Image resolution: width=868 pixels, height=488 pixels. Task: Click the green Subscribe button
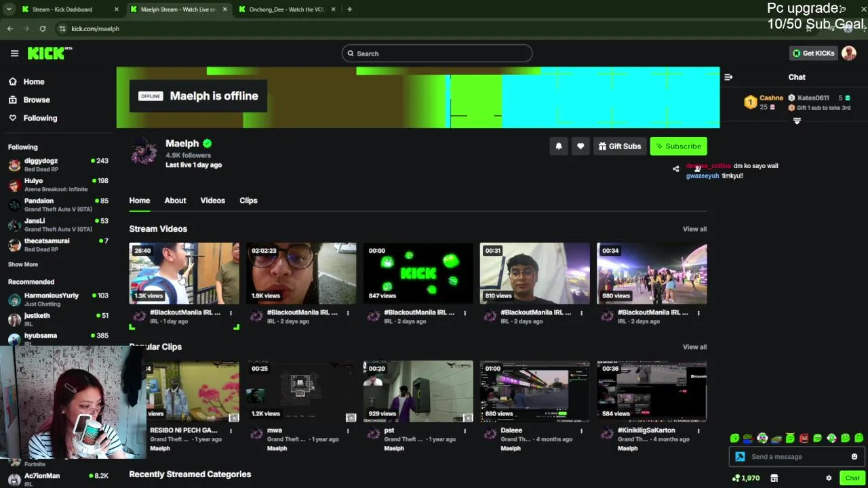(678, 146)
